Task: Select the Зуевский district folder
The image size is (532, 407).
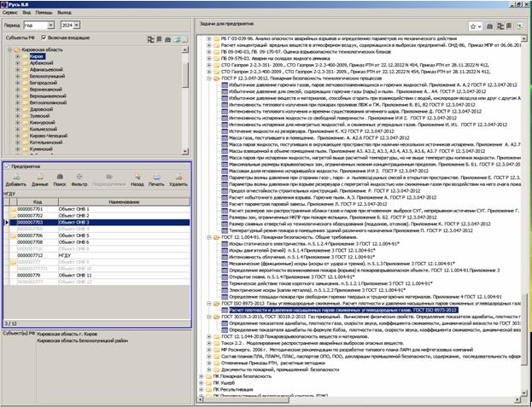Action: coord(41,118)
